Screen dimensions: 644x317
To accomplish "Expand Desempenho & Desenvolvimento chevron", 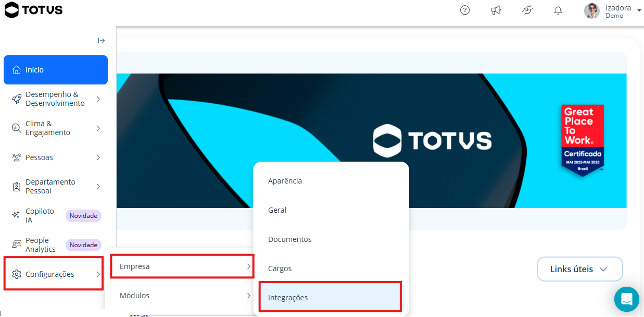I will click(98, 99).
